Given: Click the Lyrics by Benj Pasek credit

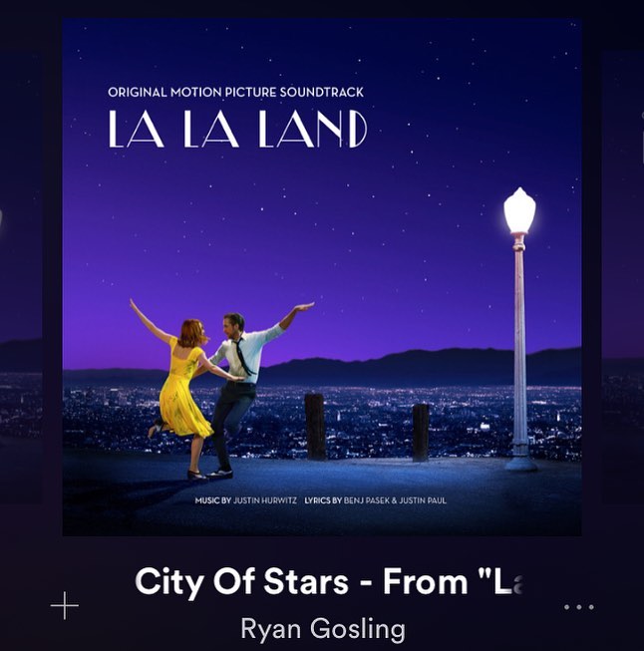Looking at the screenshot, I should (x=376, y=500).
